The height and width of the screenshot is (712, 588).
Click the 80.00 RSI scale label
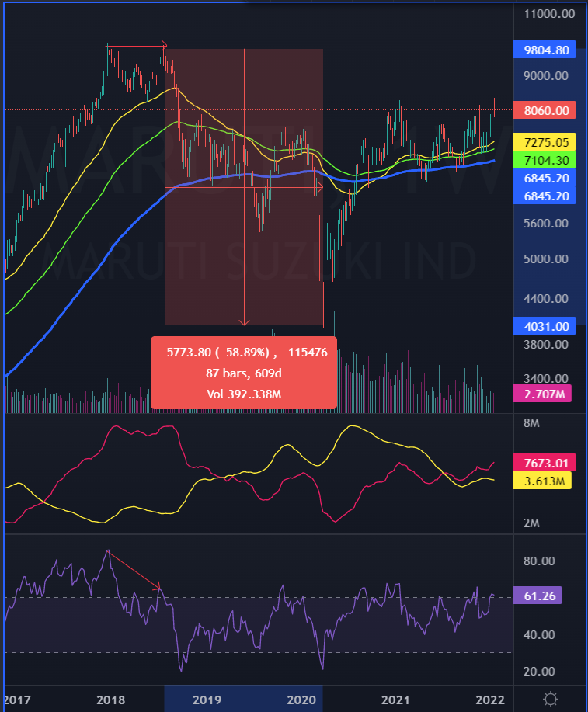(539, 561)
